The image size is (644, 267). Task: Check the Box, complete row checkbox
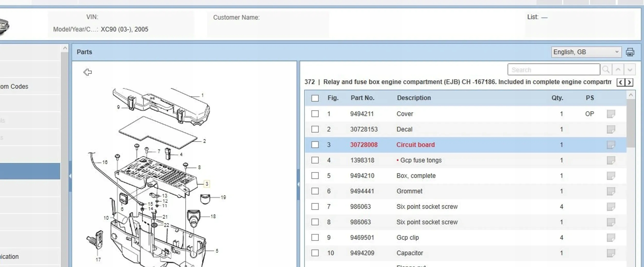[315, 176]
